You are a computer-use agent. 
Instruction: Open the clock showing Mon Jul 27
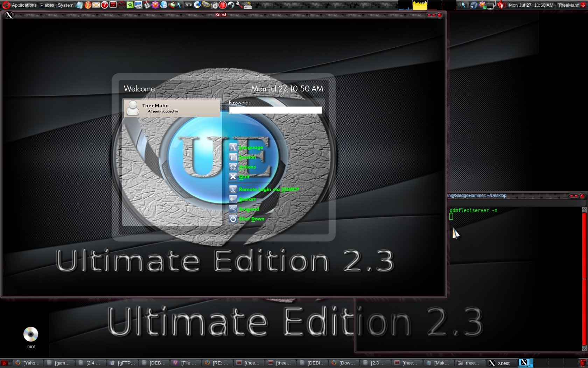coord(531,5)
